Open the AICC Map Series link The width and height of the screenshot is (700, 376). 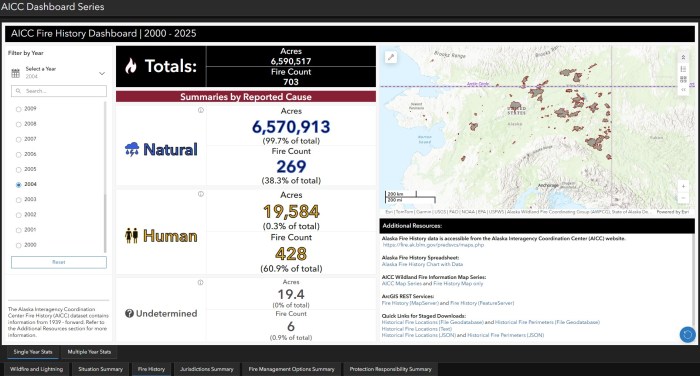pos(402,284)
